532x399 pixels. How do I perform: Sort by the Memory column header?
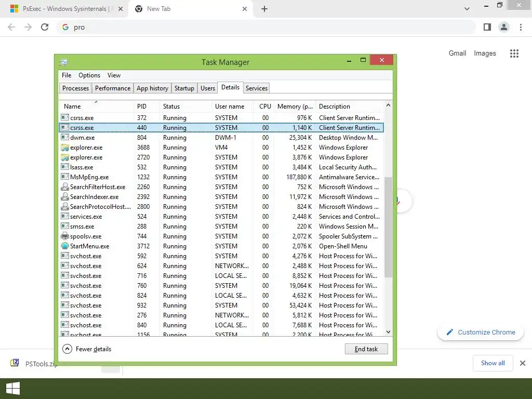point(295,106)
